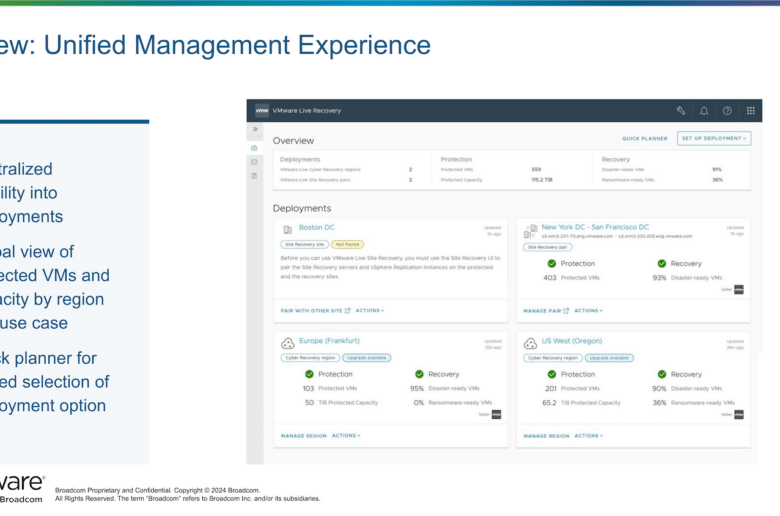Click the VMware logo in the header
Screen dimensions: 780x516
click(262, 110)
